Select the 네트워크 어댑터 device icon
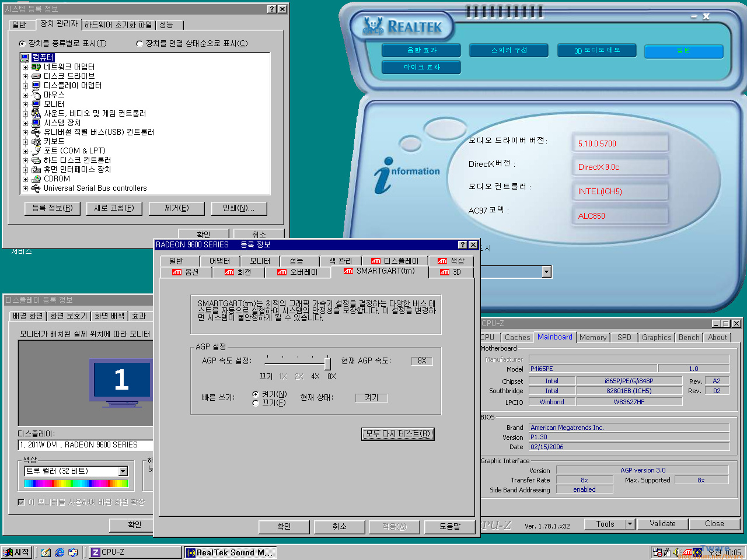747x560 pixels. click(x=36, y=66)
